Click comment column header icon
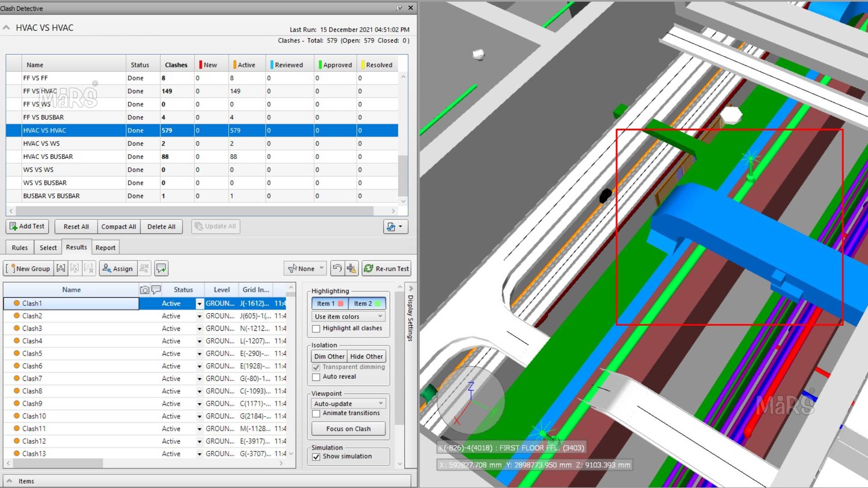The image size is (868, 488). click(x=156, y=290)
